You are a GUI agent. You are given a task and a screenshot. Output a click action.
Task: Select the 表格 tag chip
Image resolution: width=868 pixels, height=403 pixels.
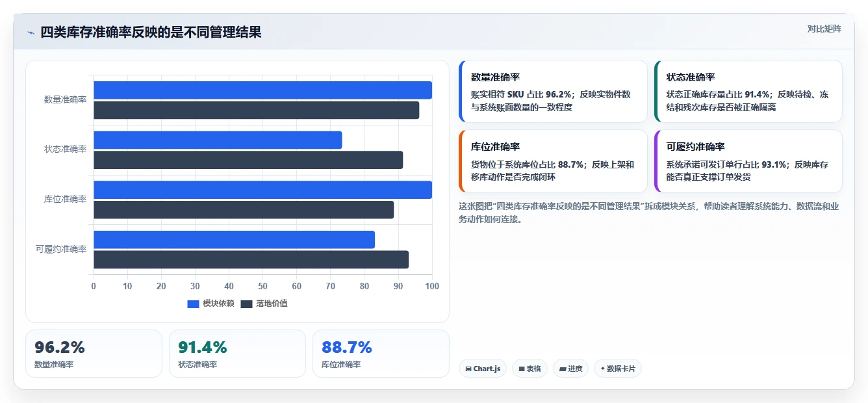point(530,369)
